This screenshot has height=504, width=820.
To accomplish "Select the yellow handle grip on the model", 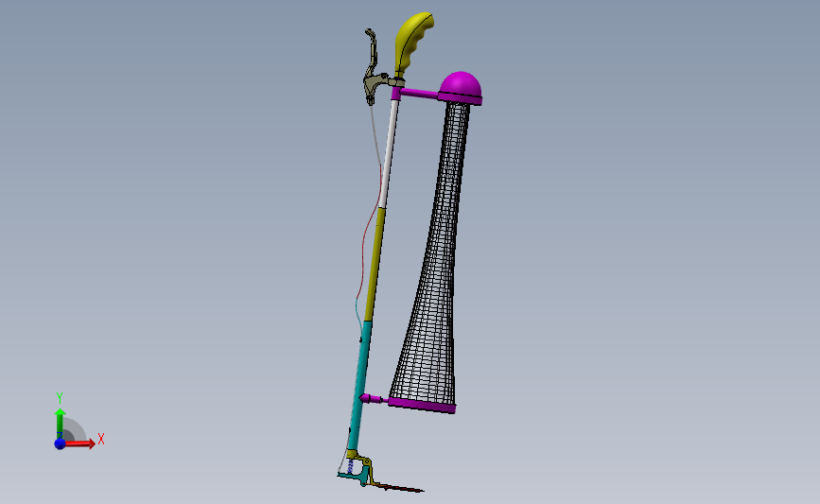I will point(411,43).
